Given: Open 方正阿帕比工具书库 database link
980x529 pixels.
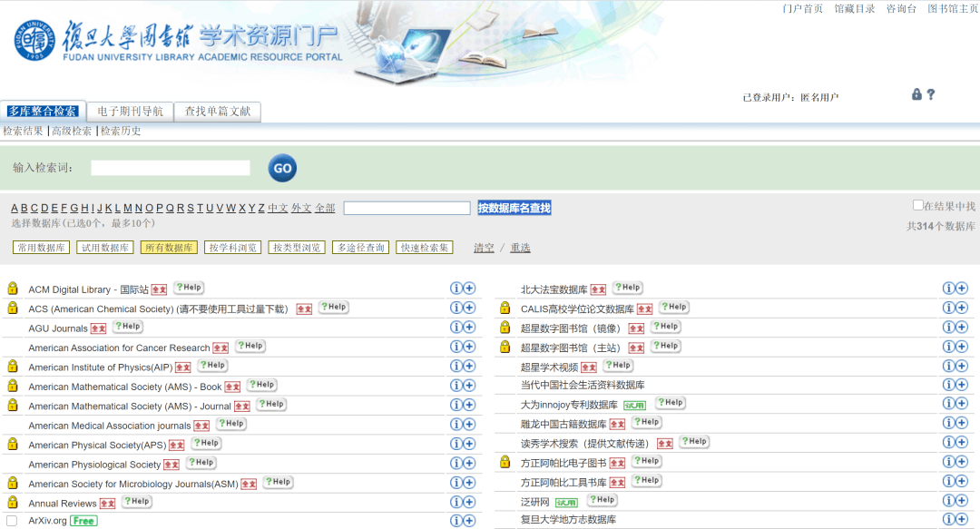Looking at the screenshot, I should click(x=563, y=482).
